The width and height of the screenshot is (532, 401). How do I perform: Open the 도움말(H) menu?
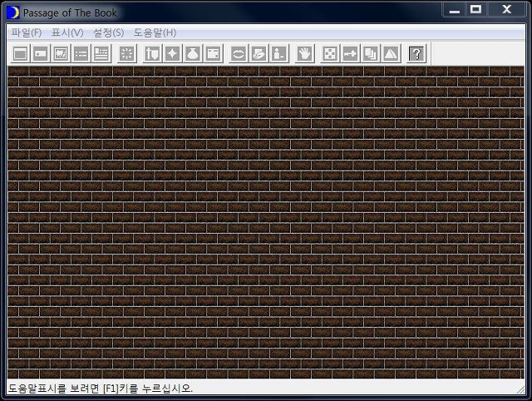pyautogui.click(x=155, y=32)
